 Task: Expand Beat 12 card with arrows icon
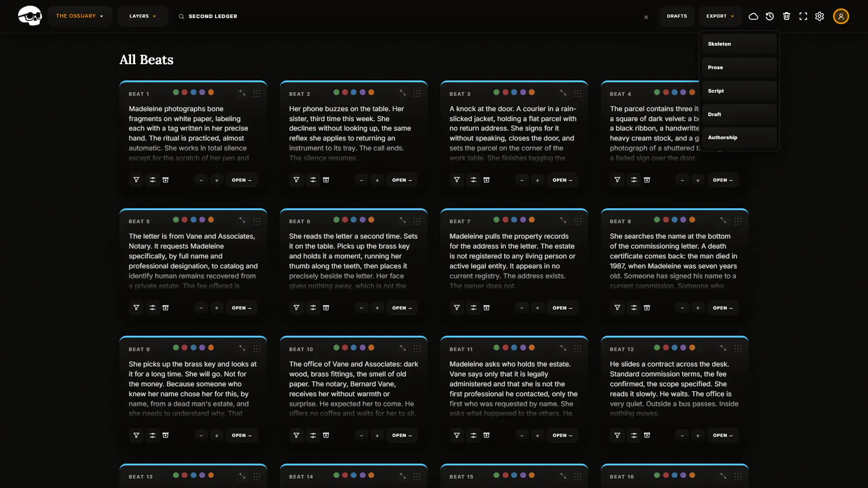pyautogui.click(x=723, y=348)
